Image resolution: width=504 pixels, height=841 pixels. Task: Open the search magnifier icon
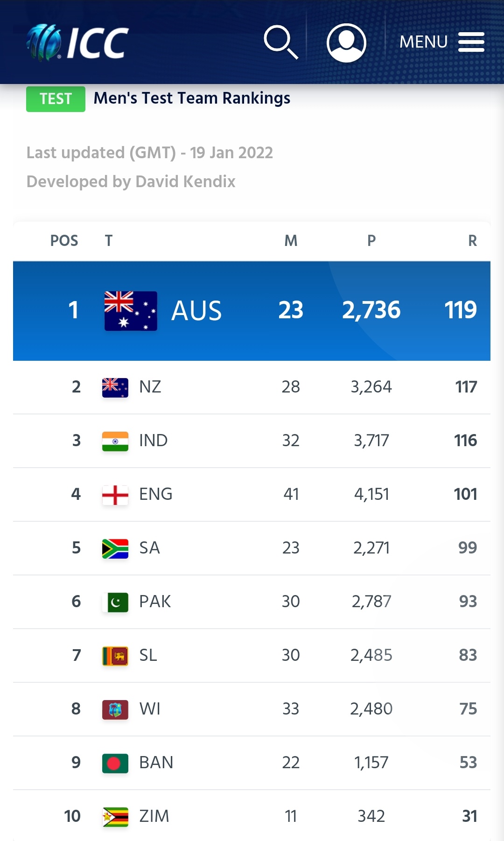tap(281, 42)
